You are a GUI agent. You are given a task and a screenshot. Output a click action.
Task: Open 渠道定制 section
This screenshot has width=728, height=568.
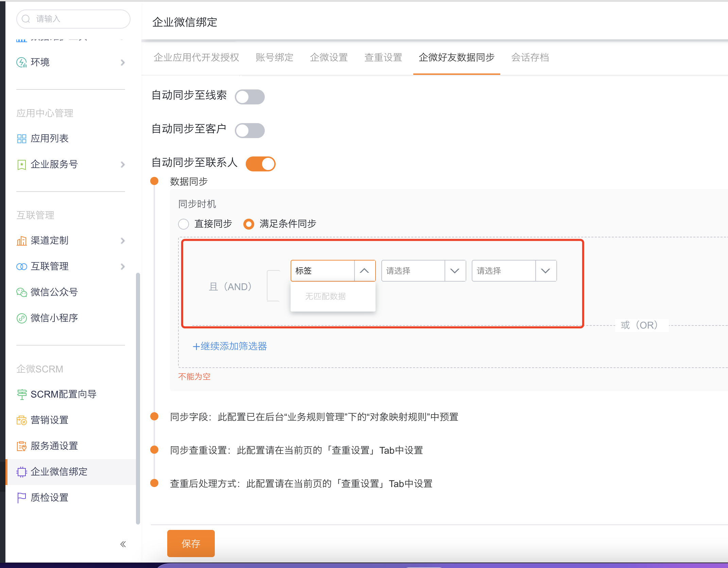click(x=50, y=240)
